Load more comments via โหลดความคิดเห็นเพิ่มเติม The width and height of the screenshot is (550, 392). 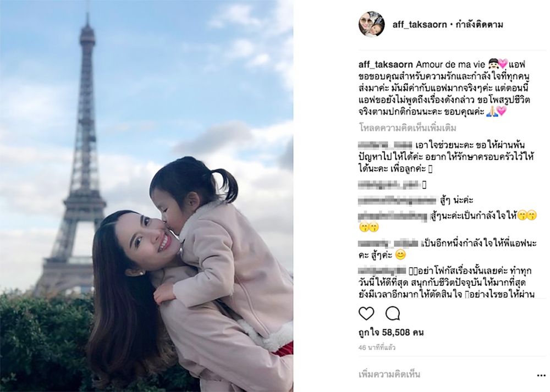pyautogui.click(x=407, y=128)
